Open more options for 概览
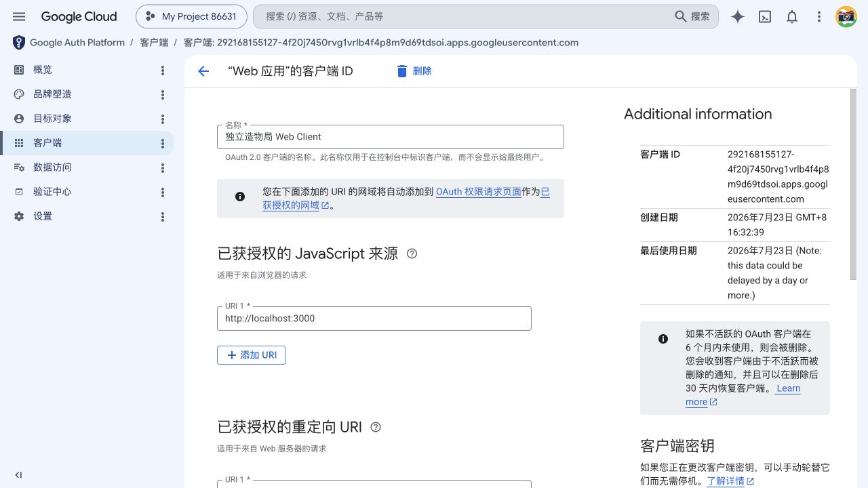The height and width of the screenshot is (488, 868). [x=163, y=70]
